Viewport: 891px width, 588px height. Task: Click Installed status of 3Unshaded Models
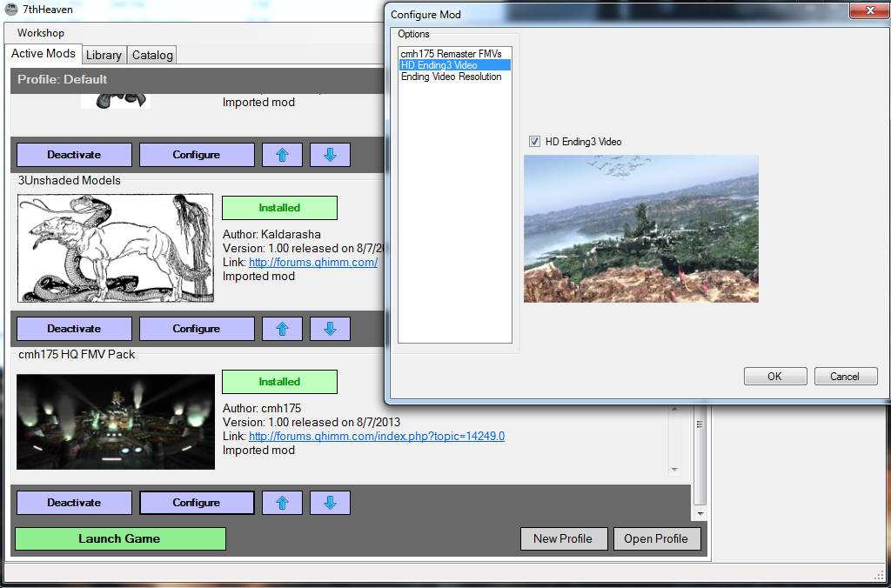(279, 208)
